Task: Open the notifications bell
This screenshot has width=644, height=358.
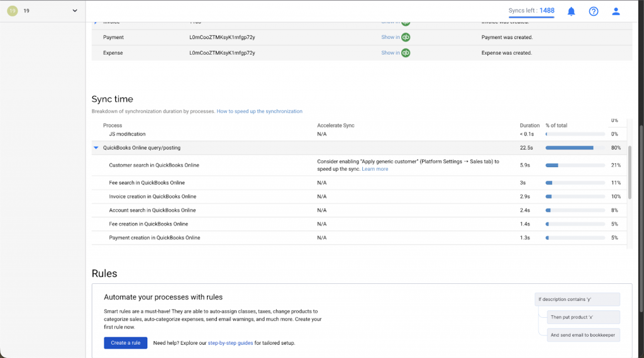Action: [x=571, y=11]
